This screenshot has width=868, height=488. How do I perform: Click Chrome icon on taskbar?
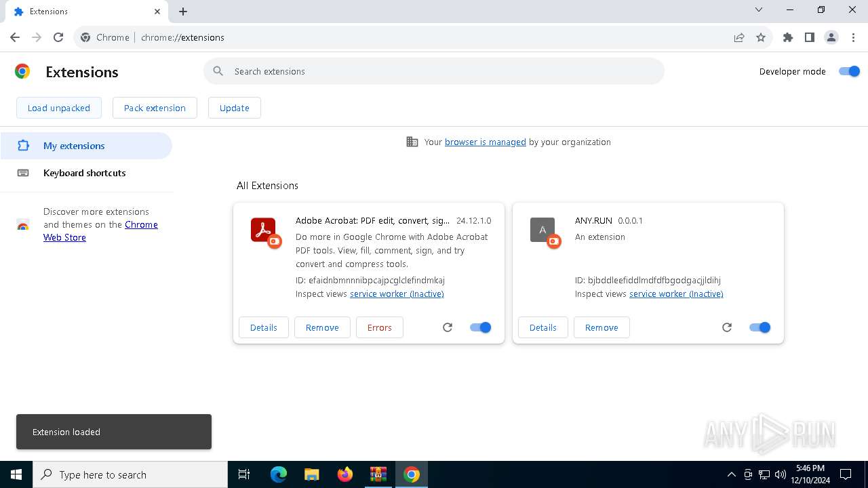tap(411, 474)
